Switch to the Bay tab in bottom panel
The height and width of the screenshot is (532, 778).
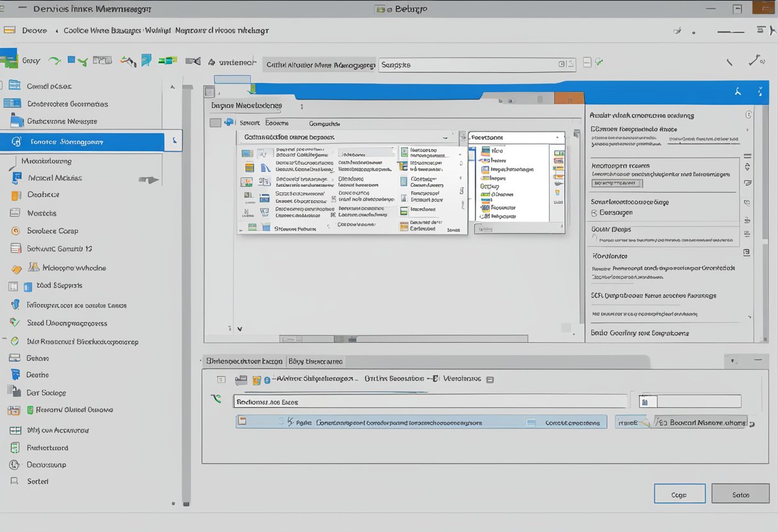[x=316, y=361]
